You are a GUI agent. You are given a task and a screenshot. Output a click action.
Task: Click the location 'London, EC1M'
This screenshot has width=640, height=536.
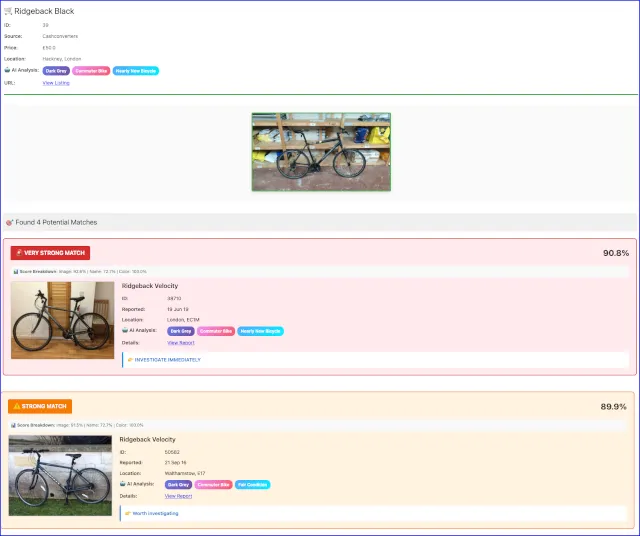(x=183, y=320)
